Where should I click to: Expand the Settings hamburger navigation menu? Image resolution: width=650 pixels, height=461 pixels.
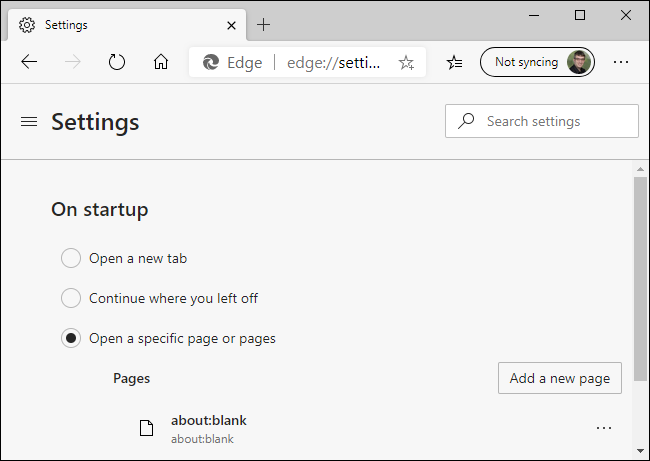coord(29,122)
